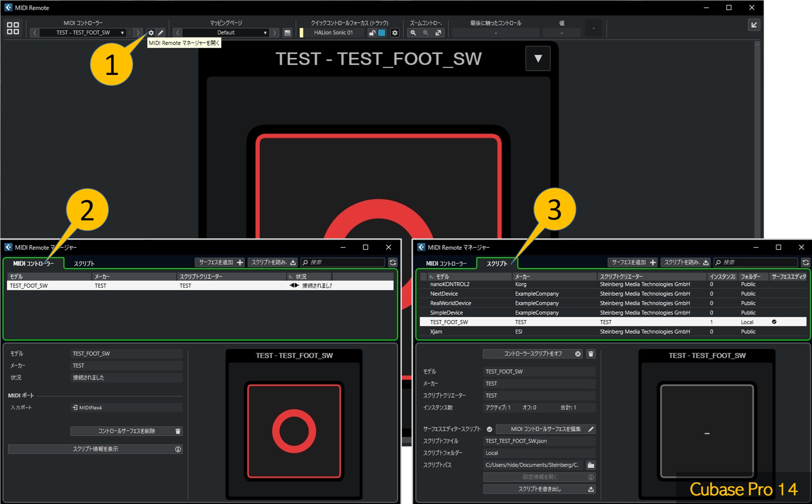
Task: Select the NextDevice script row
Action: tap(613, 294)
